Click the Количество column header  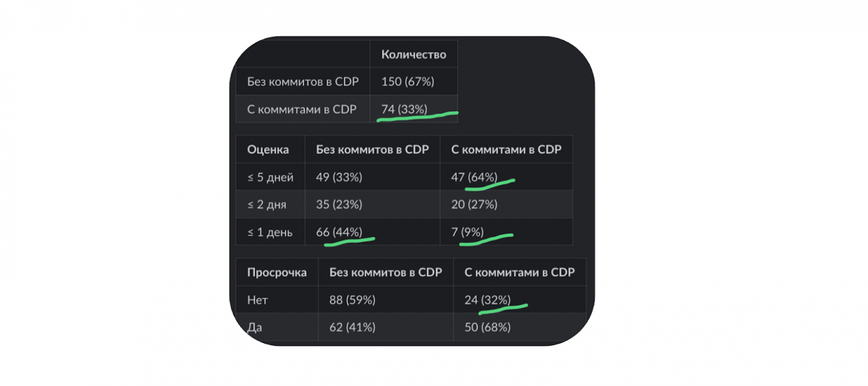[413, 54]
